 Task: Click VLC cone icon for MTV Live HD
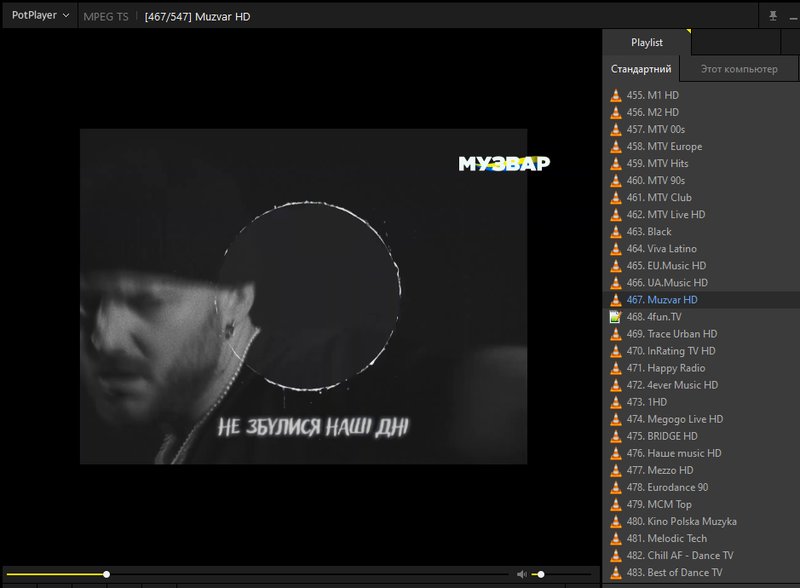616,214
